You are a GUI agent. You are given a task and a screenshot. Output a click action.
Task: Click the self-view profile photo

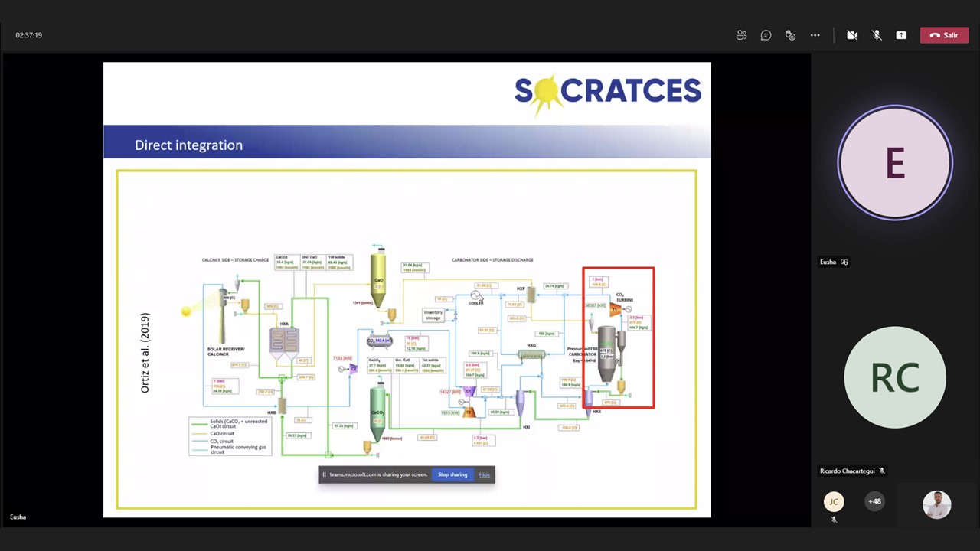[x=936, y=504]
